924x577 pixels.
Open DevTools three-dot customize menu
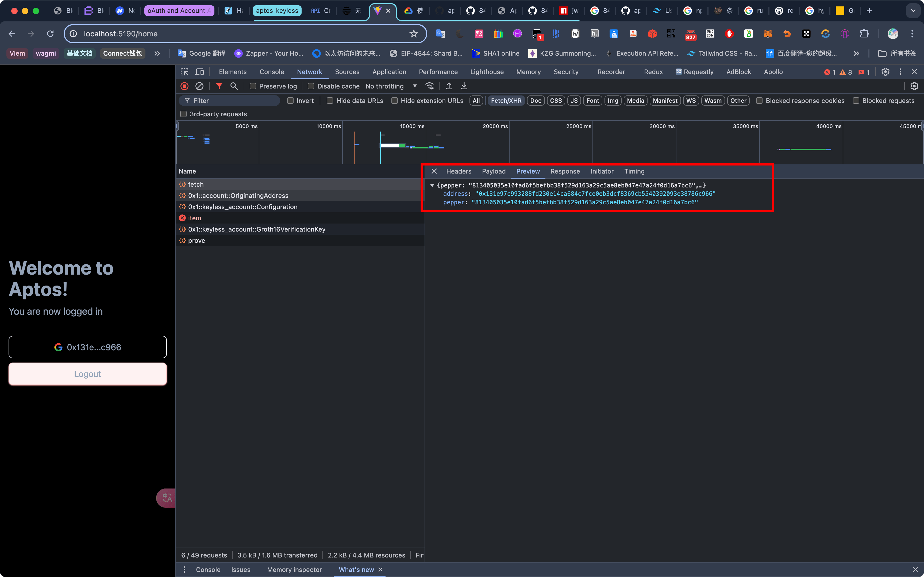click(900, 72)
